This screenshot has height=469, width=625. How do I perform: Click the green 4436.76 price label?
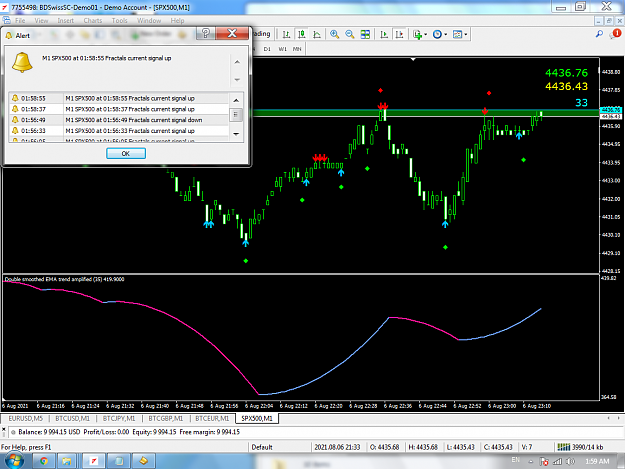(566, 73)
